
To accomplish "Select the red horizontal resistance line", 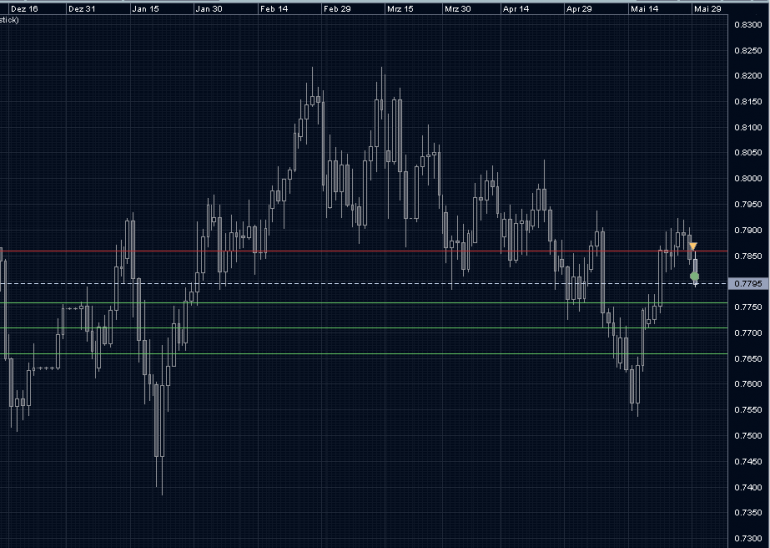I will 363,251.
